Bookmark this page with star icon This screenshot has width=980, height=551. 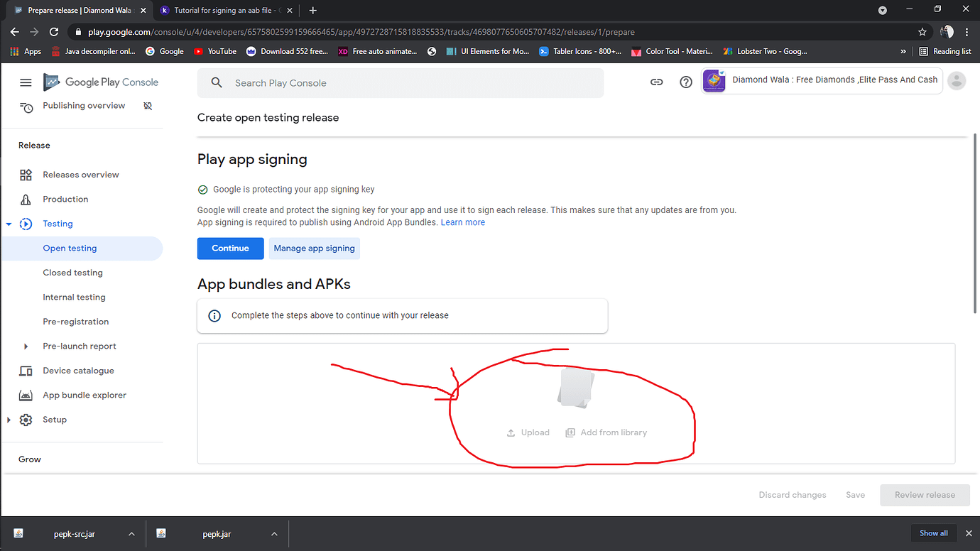(x=922, y=32)
